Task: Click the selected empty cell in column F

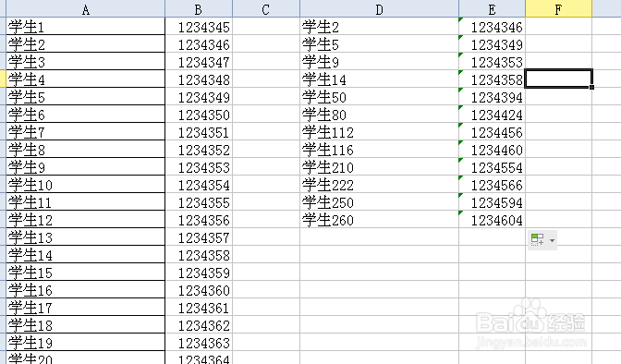Action: (558, 79)
